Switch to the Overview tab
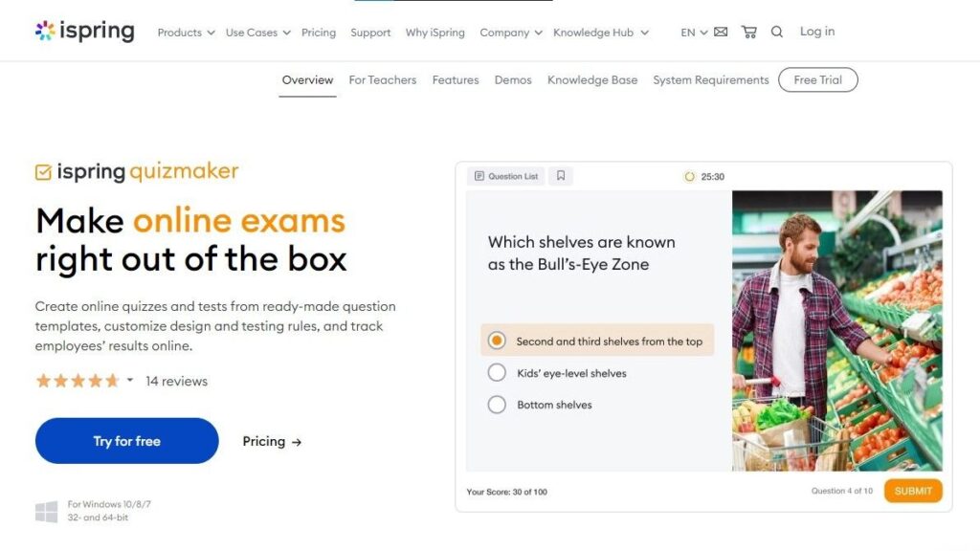The height and width of the screenshot is (551, 980). click(307, 80)
